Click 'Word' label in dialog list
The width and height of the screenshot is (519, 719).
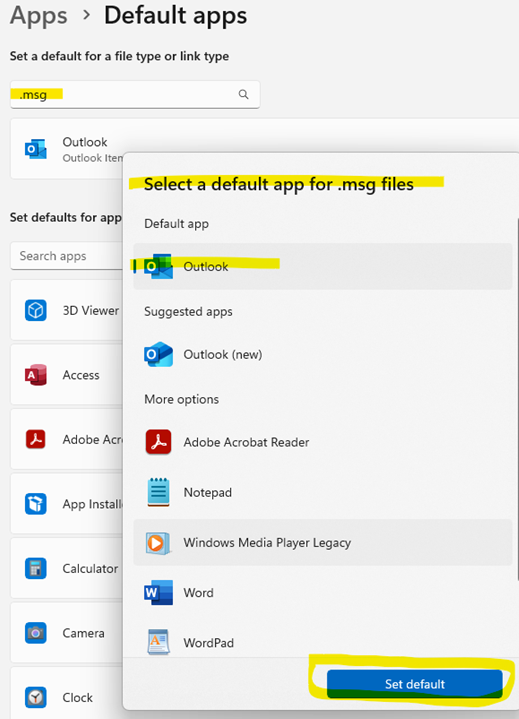[x=199, y=592]
